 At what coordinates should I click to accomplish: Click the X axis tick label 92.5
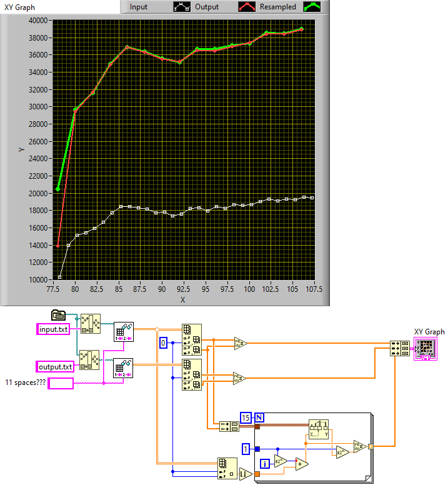tap(184, 289)
